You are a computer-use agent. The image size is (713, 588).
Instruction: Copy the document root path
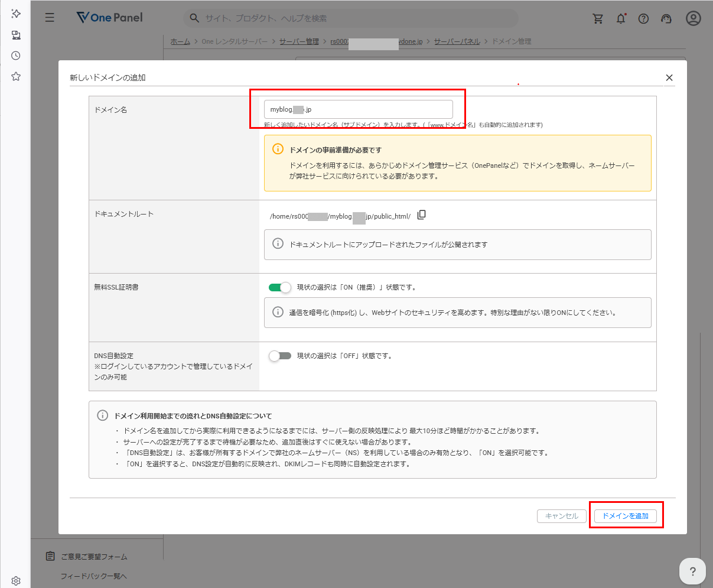(421, 215)
